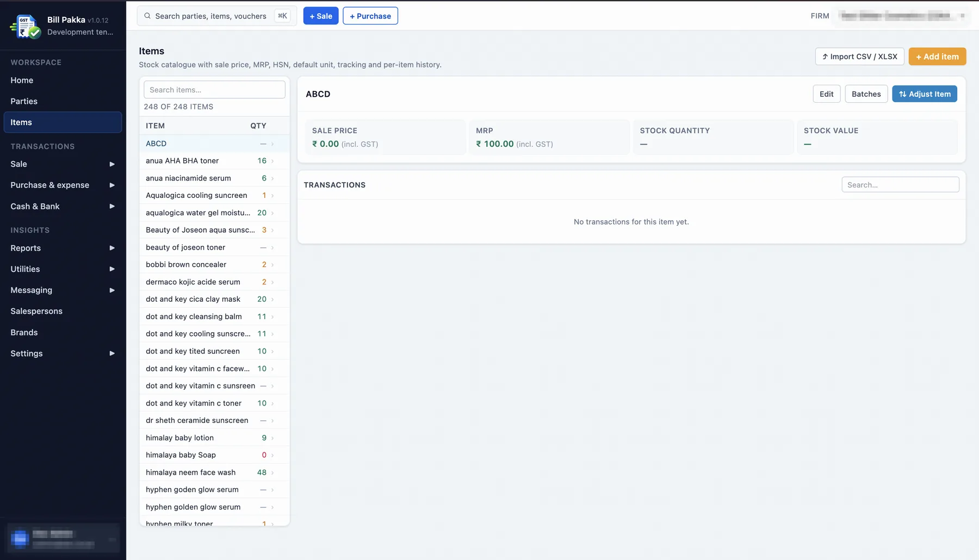Select himalay baby lotion item
Screen dimensions: 979x560
[214, 438]
